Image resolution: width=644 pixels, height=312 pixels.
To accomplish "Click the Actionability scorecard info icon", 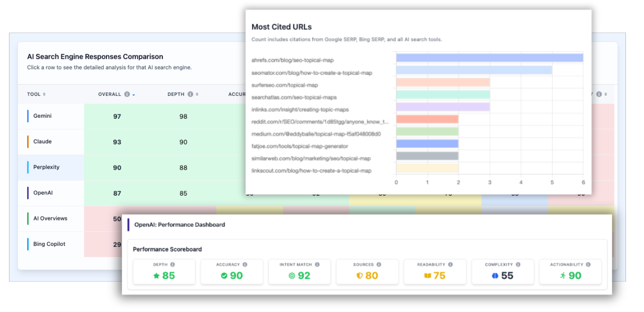I will (588, 265).
